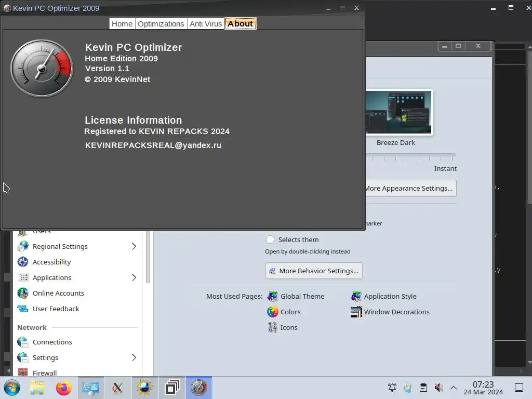Click the Applications icon in the sidebar

23,277
